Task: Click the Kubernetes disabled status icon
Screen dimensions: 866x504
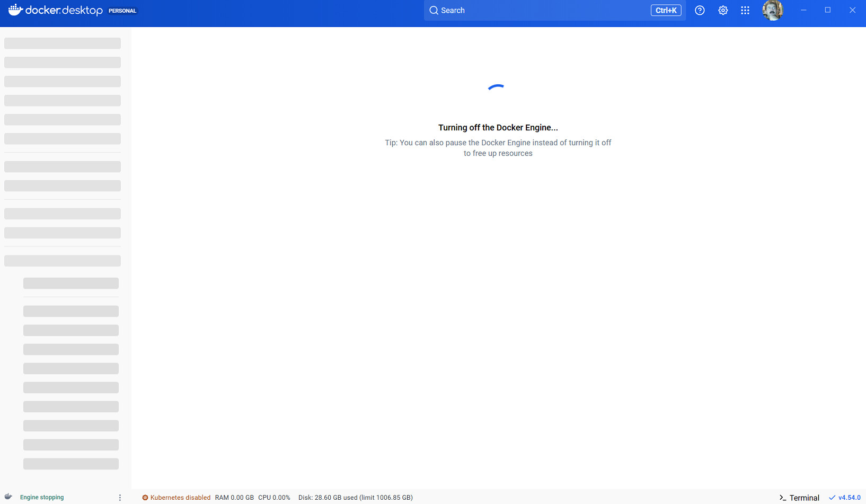Action: pyautogui.click(x=145, y=497)
